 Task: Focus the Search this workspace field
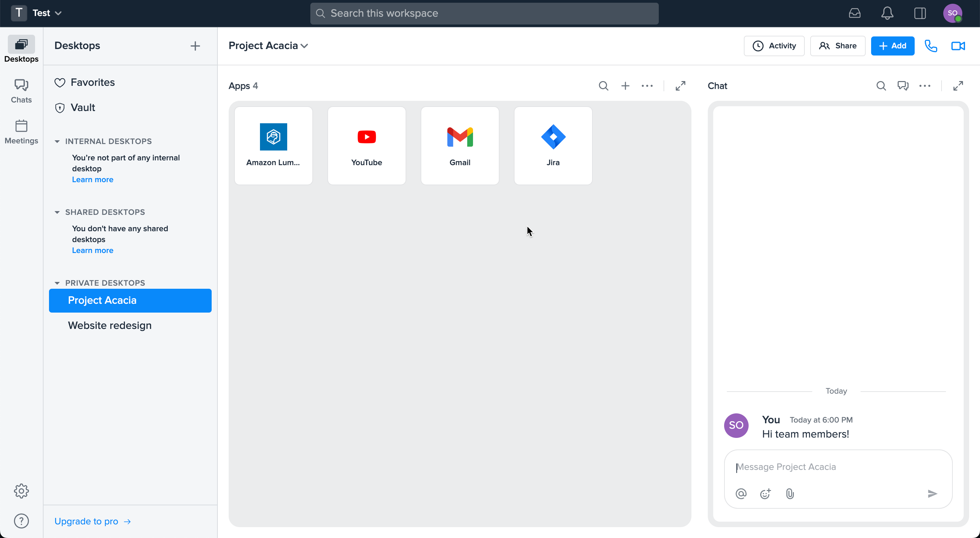pos(484,14)
